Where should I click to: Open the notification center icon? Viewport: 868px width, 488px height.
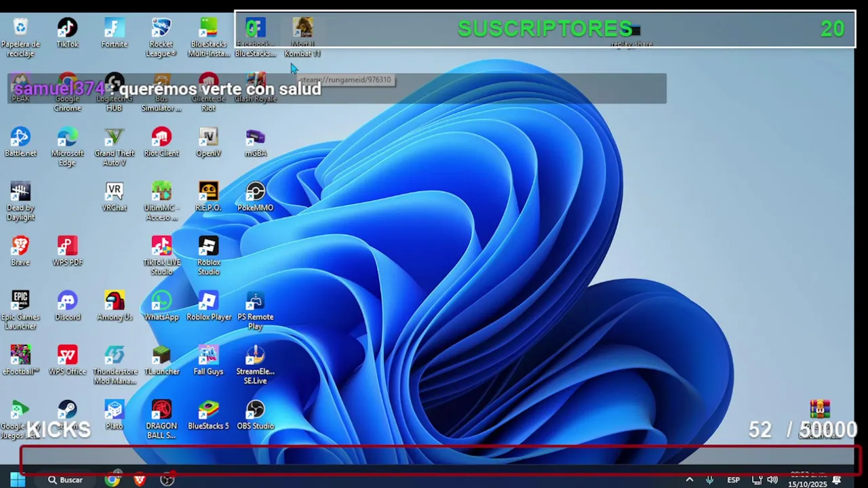click(x=837, y=480)
